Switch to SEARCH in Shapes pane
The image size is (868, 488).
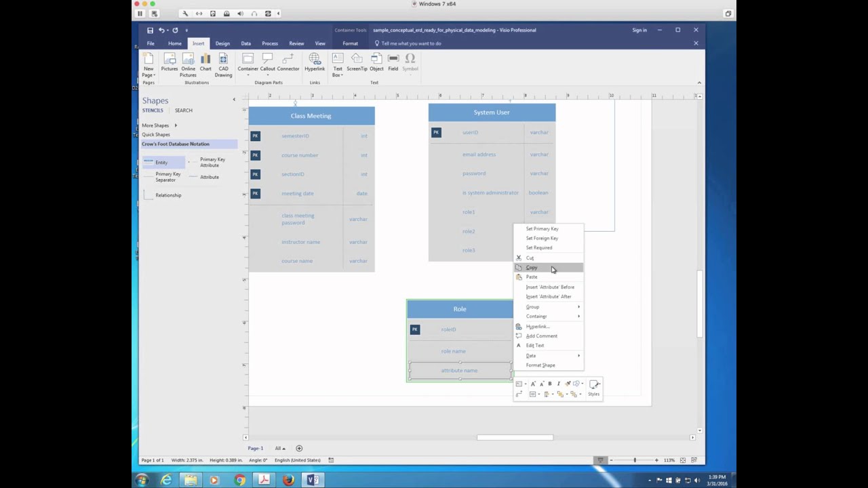(x=183, y=110)
